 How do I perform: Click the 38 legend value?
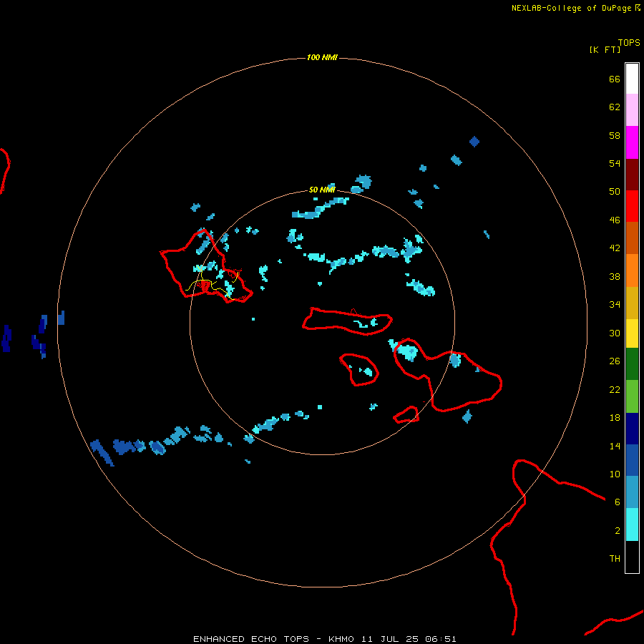615,277
